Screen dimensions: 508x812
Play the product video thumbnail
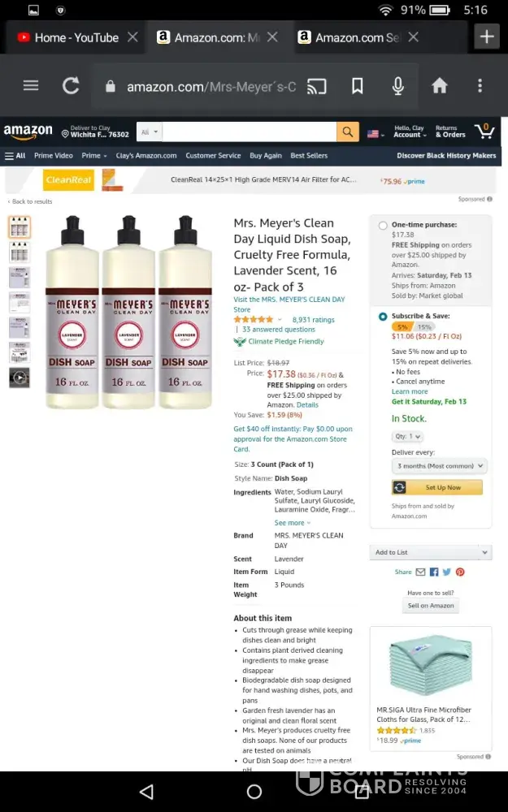click(x=20, y=378)
